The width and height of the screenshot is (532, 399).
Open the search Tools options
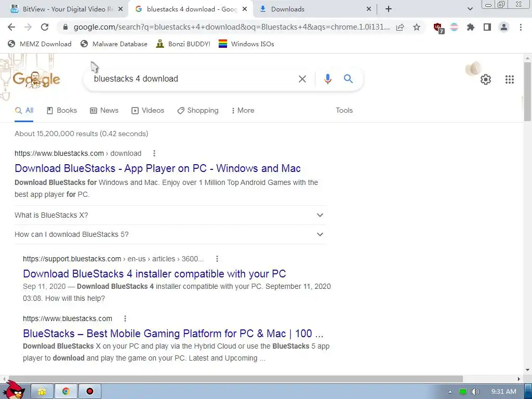[x=344, y=111]
